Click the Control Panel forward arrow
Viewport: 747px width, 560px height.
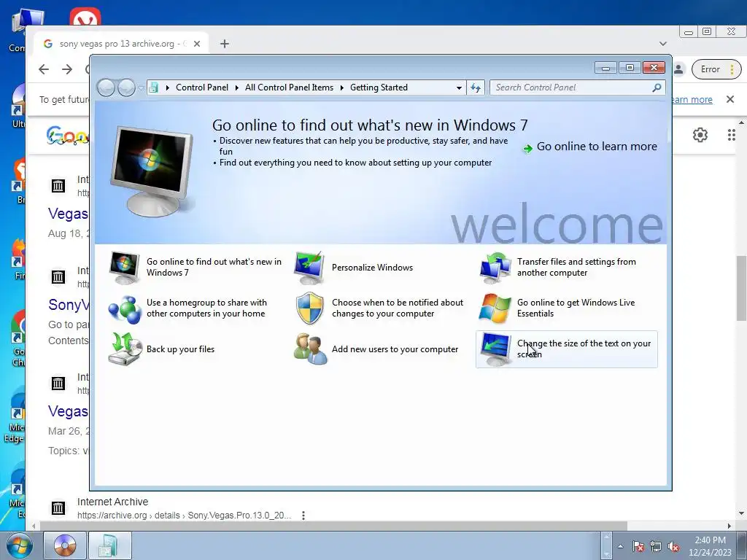126,87
